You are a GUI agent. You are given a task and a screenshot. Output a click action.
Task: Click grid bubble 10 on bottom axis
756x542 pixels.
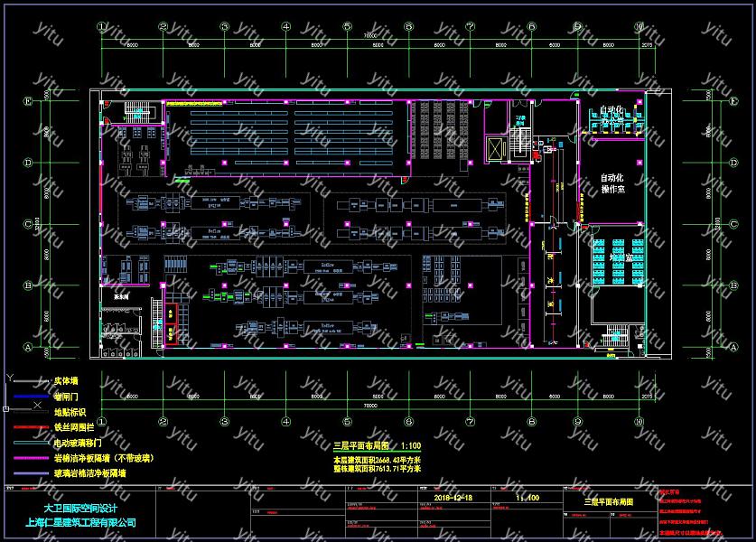click(x=639, y=421)
